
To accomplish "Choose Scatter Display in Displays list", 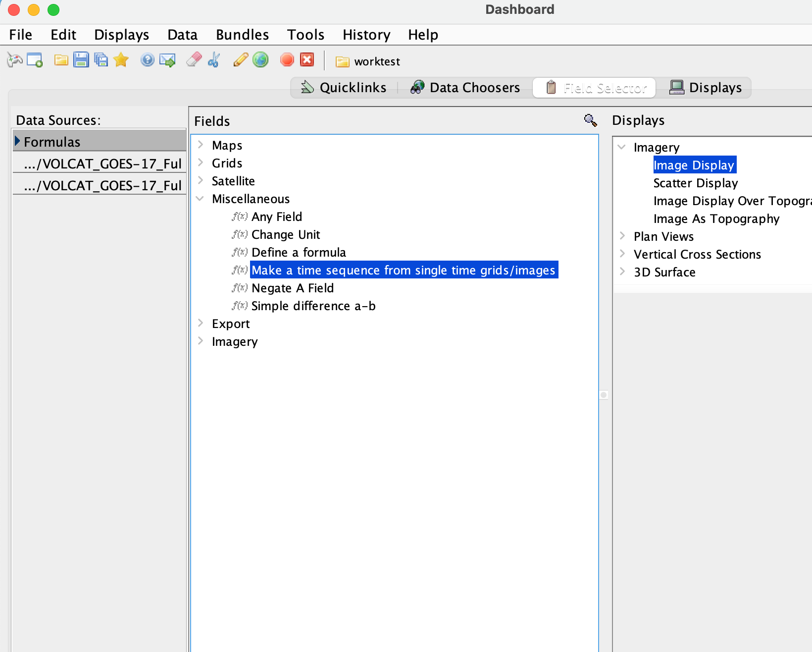I will click(695, 183).
